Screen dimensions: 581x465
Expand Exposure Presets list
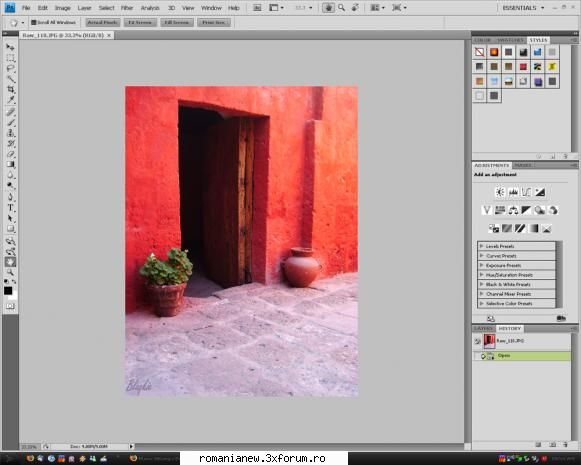pyautogui.click(x=482, y=265)
